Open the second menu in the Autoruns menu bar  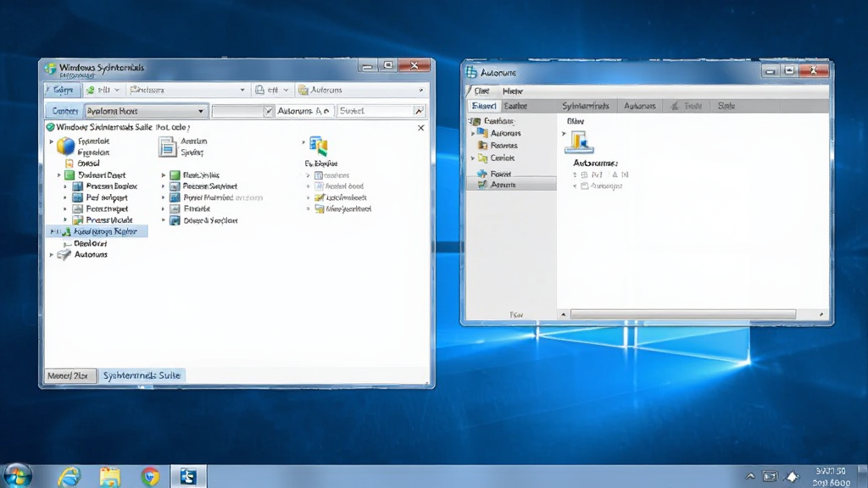(x=513, y=91)
